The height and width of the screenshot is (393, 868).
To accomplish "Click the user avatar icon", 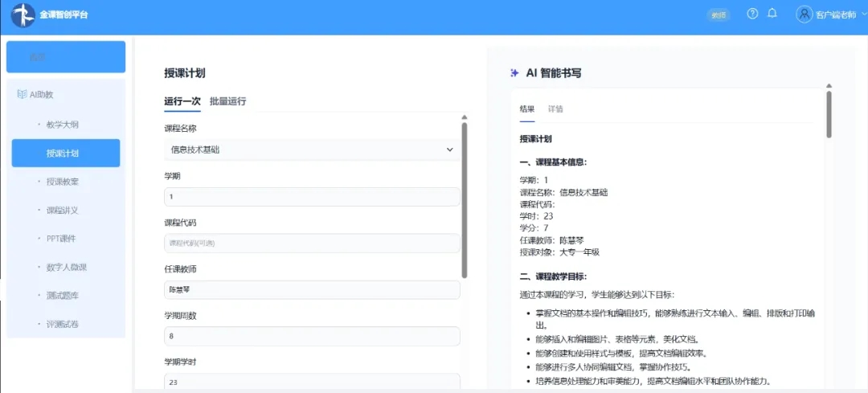I will coord(805,14).
